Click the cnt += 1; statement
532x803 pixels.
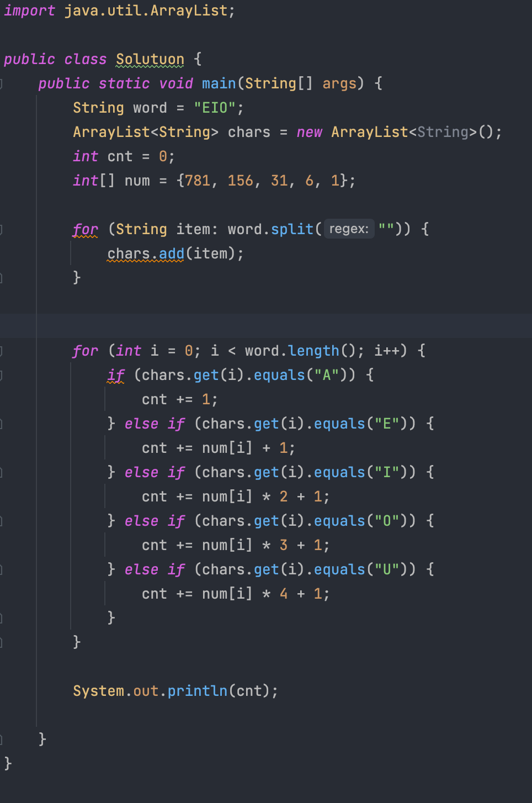click(180, 399)
